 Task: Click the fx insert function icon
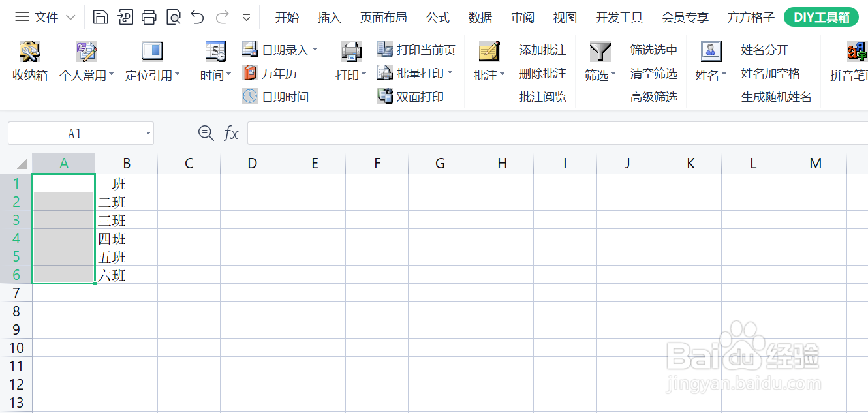[231, 134]
